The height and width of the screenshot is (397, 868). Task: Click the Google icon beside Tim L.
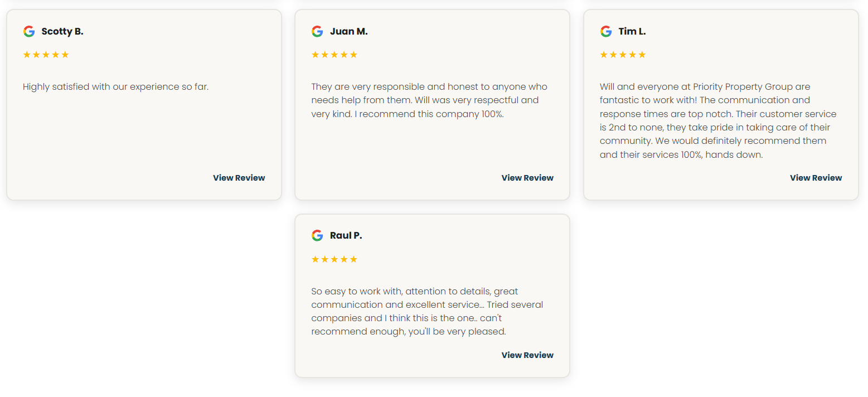606,31
